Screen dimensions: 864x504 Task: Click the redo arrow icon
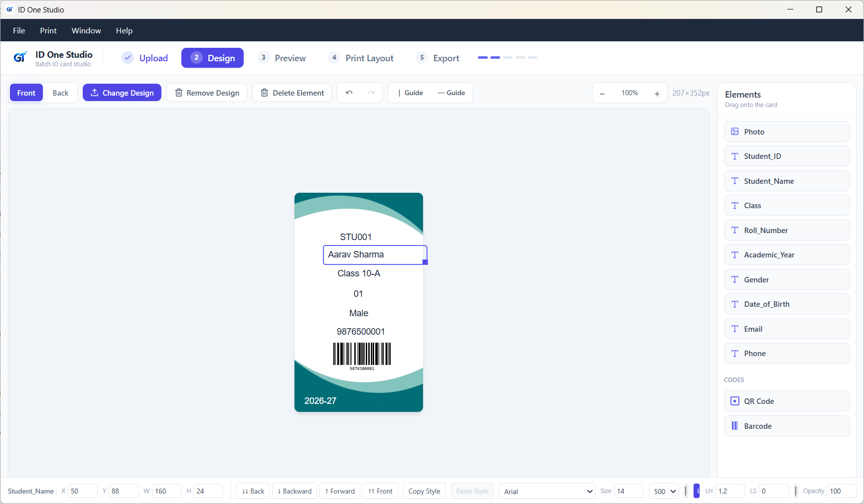click(x=371, y=93)
